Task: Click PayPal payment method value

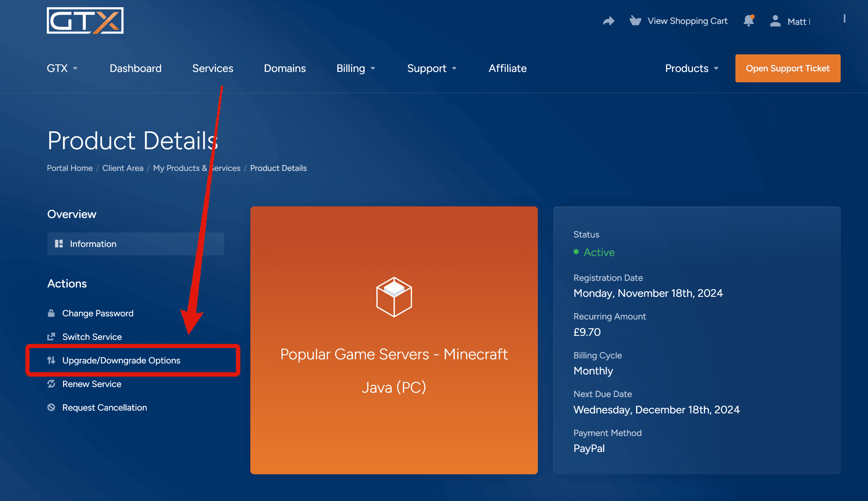Action: 589,448
